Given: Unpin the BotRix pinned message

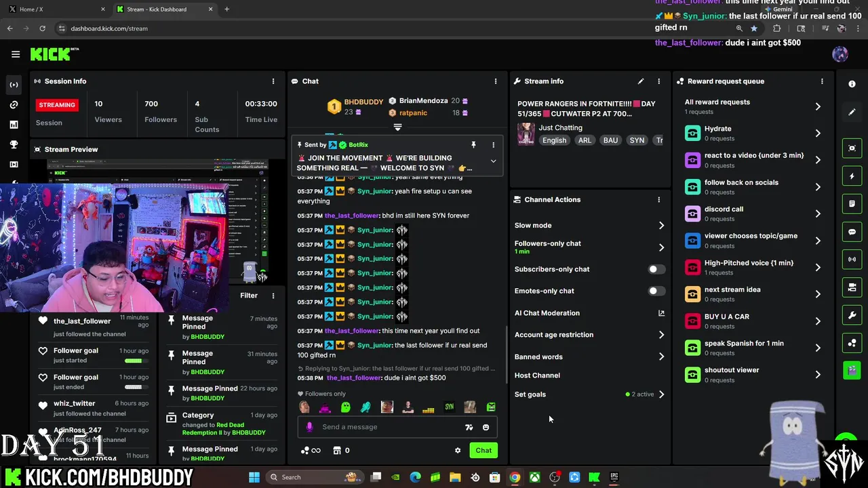Looking at the screenshot, I should [x=473, y=145].
